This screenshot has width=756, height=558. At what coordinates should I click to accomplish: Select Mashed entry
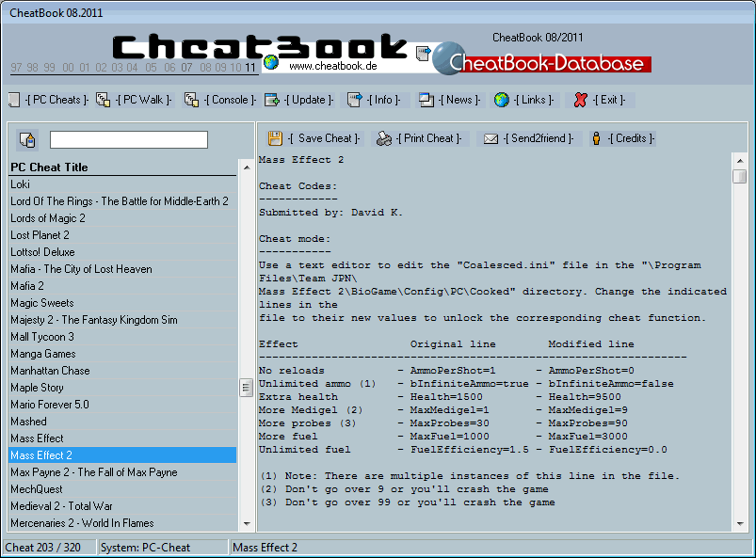pyautogui.click(x=123, y=422)
